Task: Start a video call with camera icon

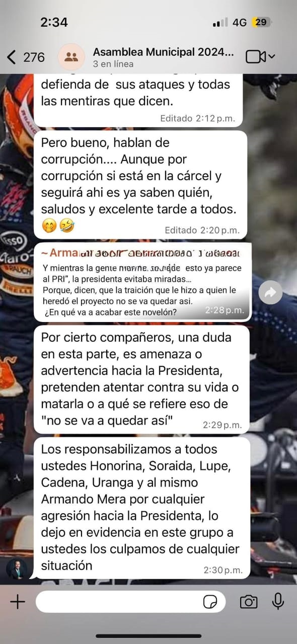Action: click(256, 57)
